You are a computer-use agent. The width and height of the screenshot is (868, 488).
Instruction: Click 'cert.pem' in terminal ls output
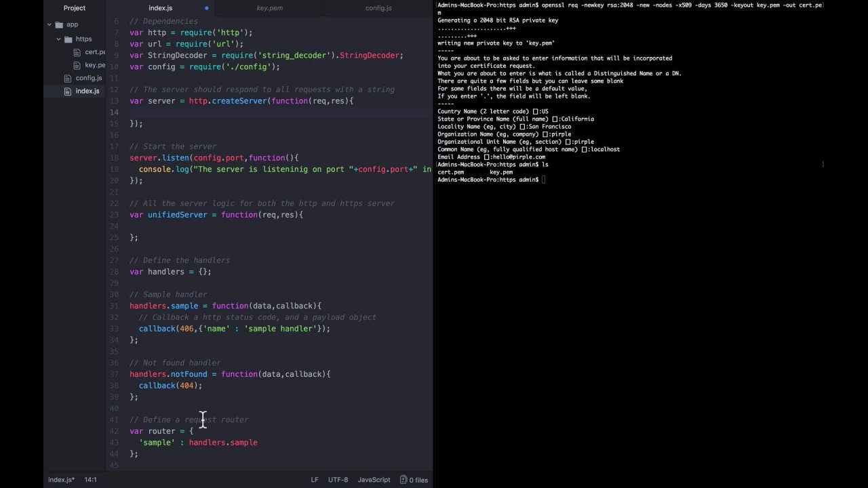pos(451,172)
